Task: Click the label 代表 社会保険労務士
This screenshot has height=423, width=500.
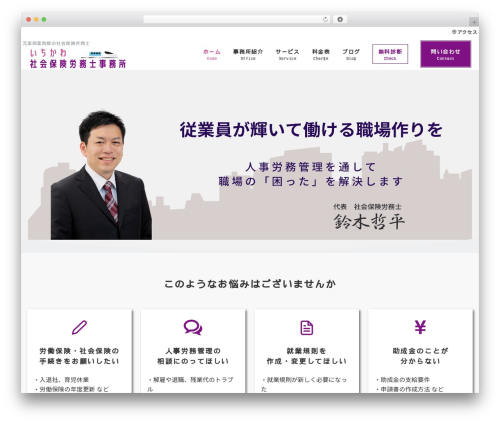Action: 367,207
